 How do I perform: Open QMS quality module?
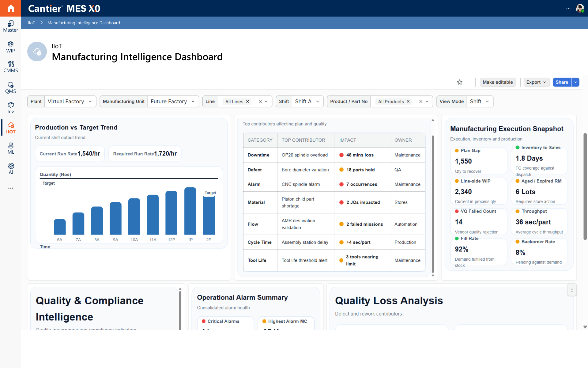pyautogui.click(x=10, y=88)
